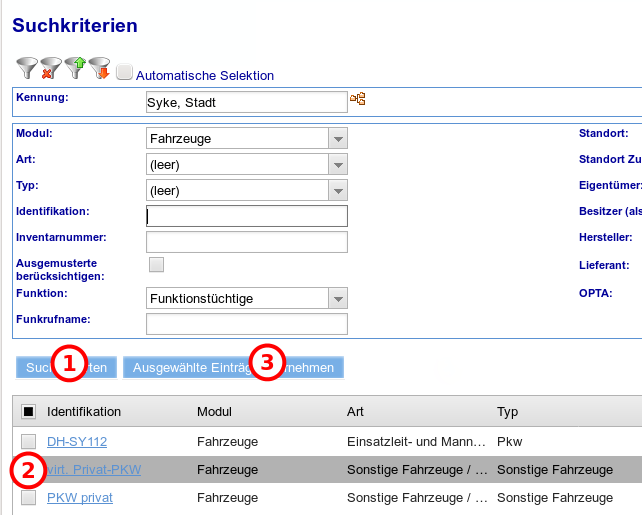Expand the Typ dropdown list

[x=338, y=190]
